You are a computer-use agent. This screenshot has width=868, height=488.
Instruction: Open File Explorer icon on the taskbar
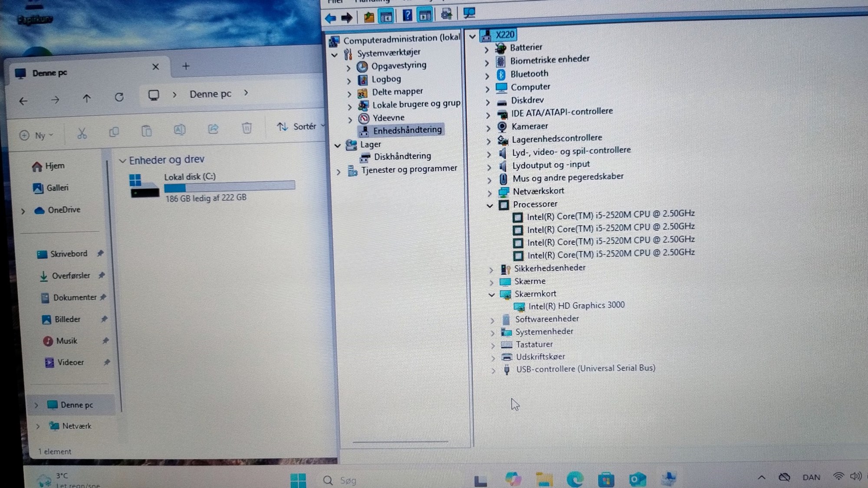[544, 479]
